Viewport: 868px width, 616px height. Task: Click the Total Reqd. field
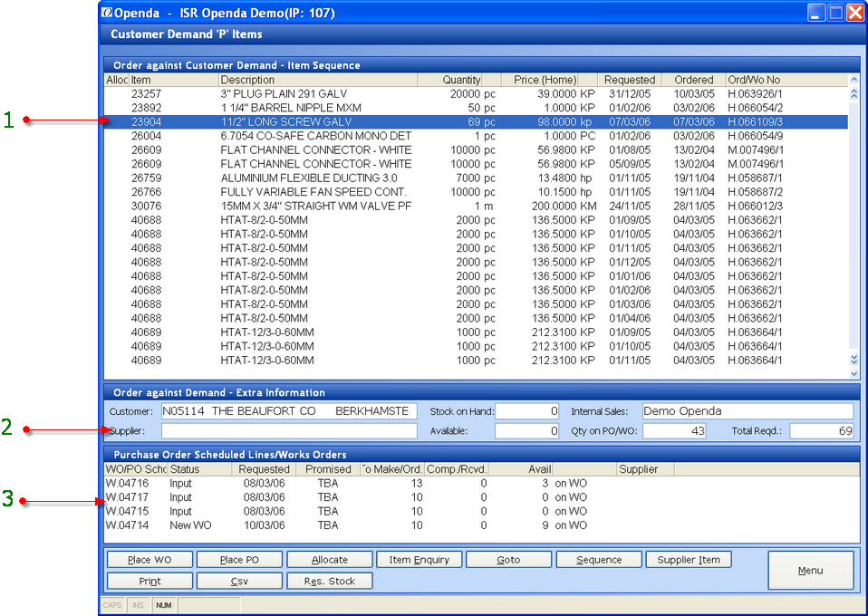tap(822, 430)
